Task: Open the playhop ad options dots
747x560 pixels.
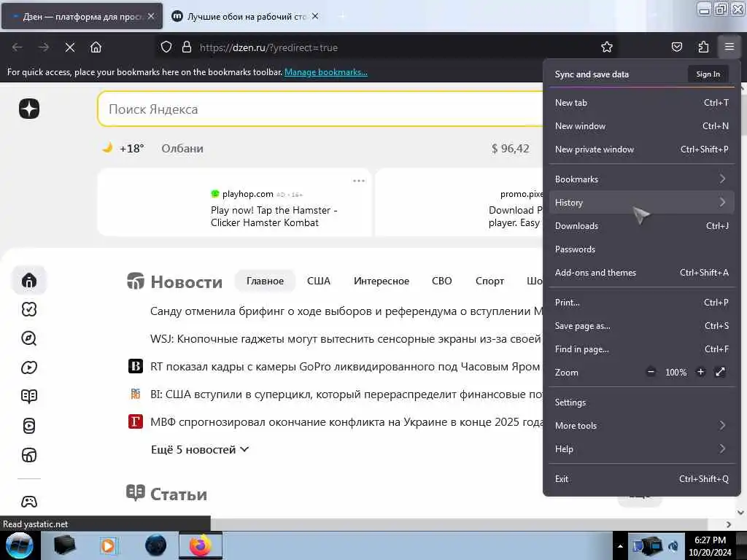Action: pos(359,181)
